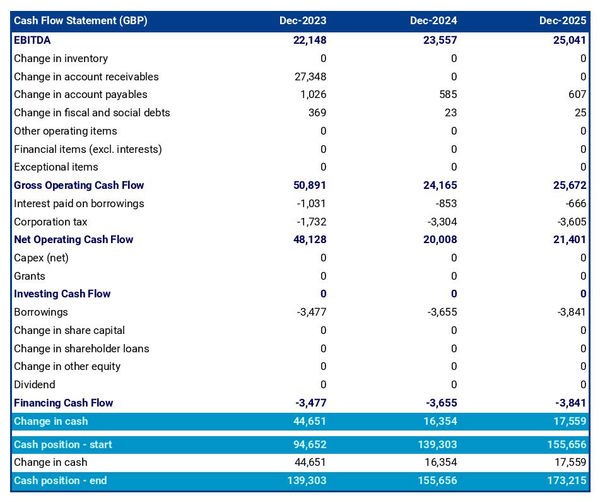Click the Dec-2023 column header
600x502 pixels.
[x=304, y=21]
